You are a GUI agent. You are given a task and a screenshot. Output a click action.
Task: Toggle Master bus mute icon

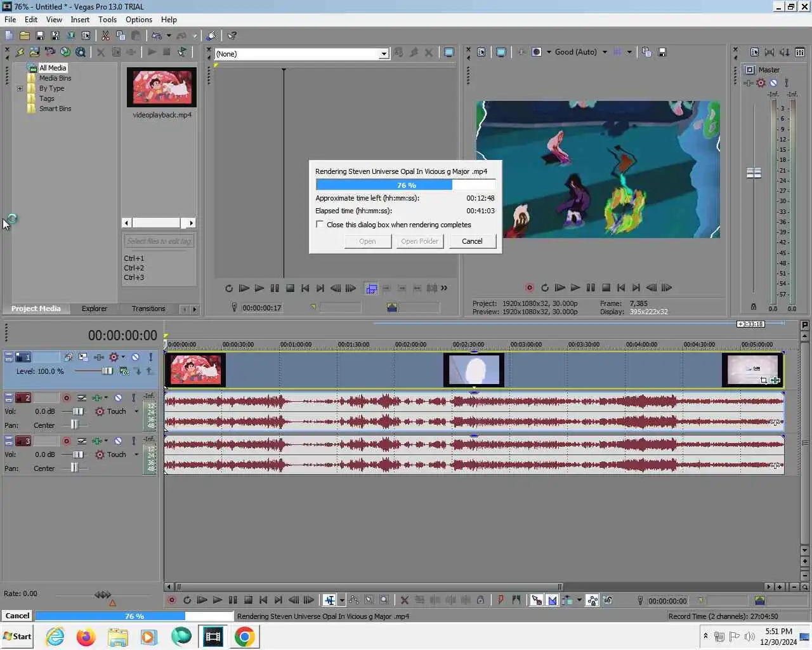click(x=773, y=83)
